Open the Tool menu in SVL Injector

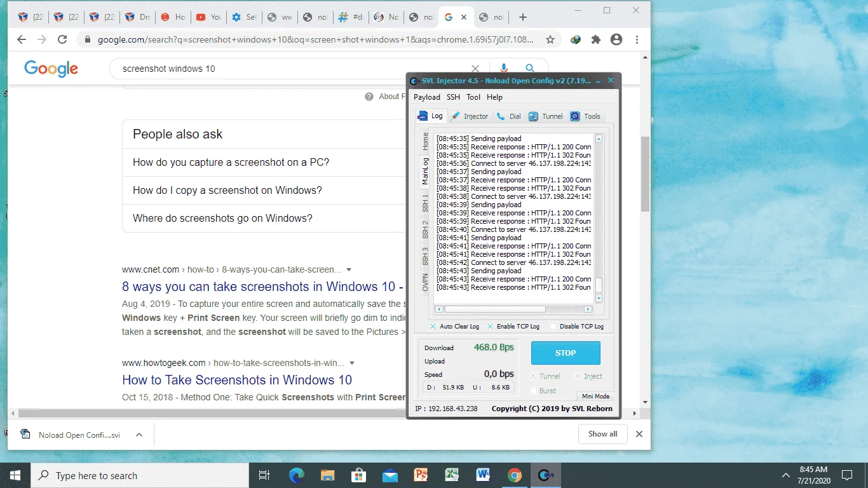tap(473, 97)
